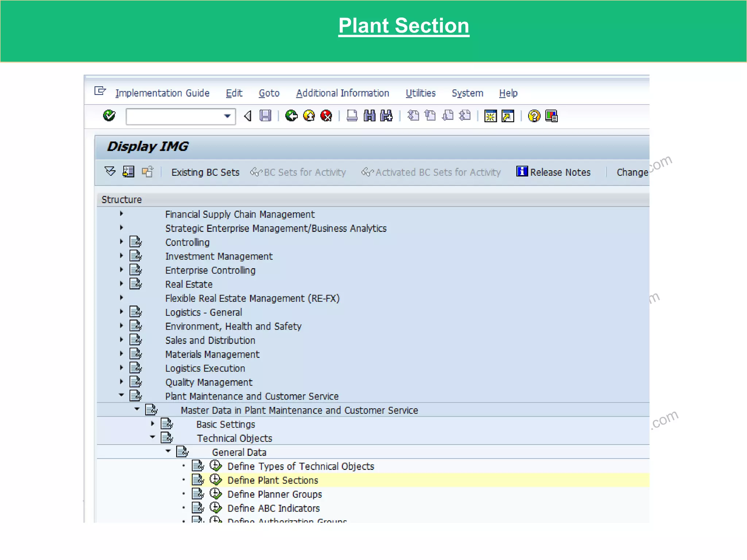Click the green checkmark Enter icon
The image size is (747, 560).
[x=109, y=116]
